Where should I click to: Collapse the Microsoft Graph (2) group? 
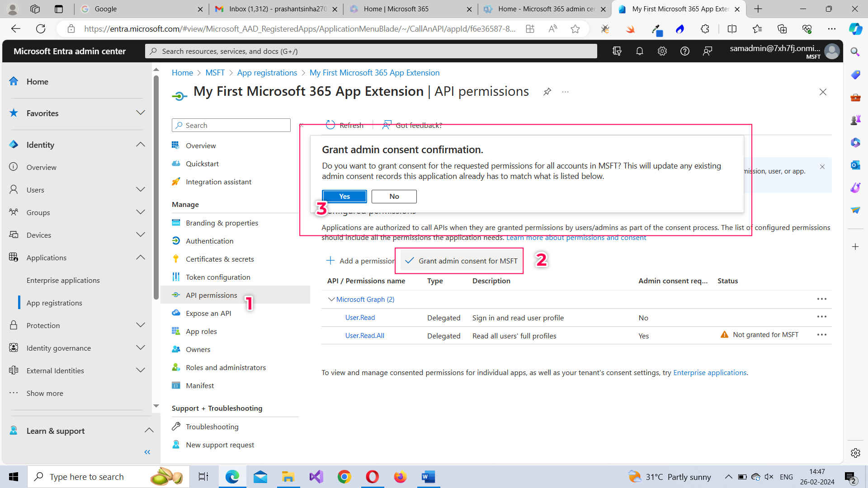[331, 299]
